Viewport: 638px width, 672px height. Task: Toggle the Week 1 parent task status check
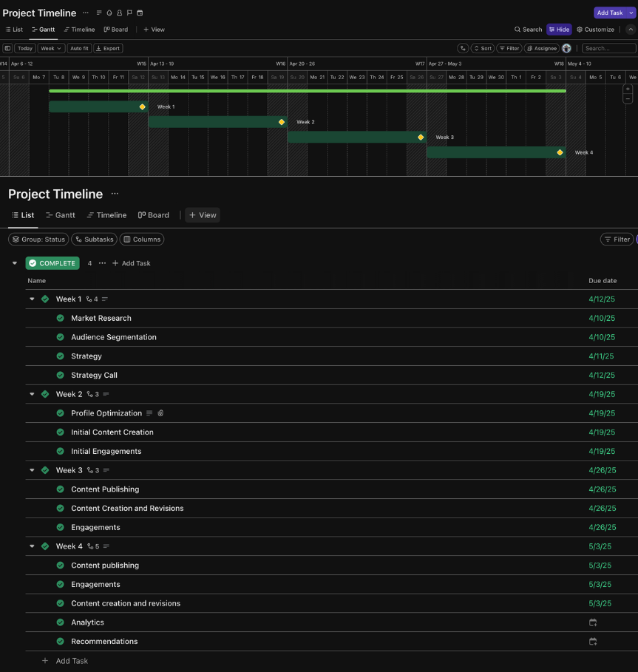click(45, 299)
